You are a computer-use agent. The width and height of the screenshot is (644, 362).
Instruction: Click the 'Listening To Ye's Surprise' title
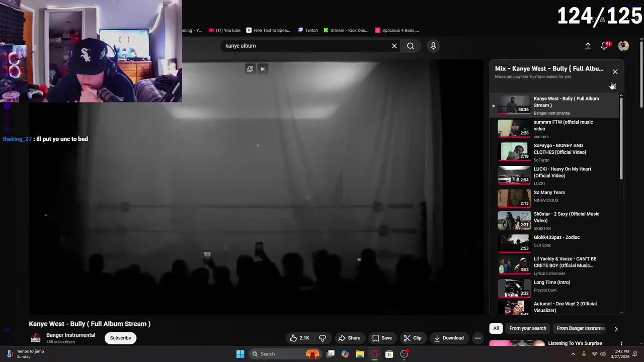click(x=575, y=343)
